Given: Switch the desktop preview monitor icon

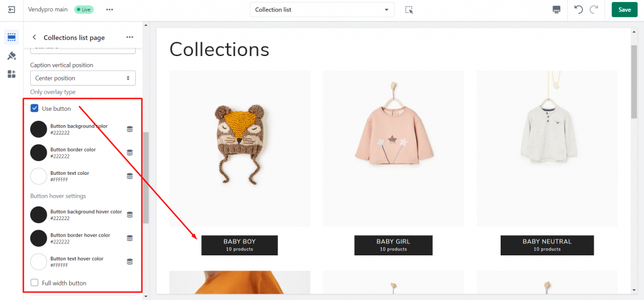Looking at the screenshot, I should (557, 9).
